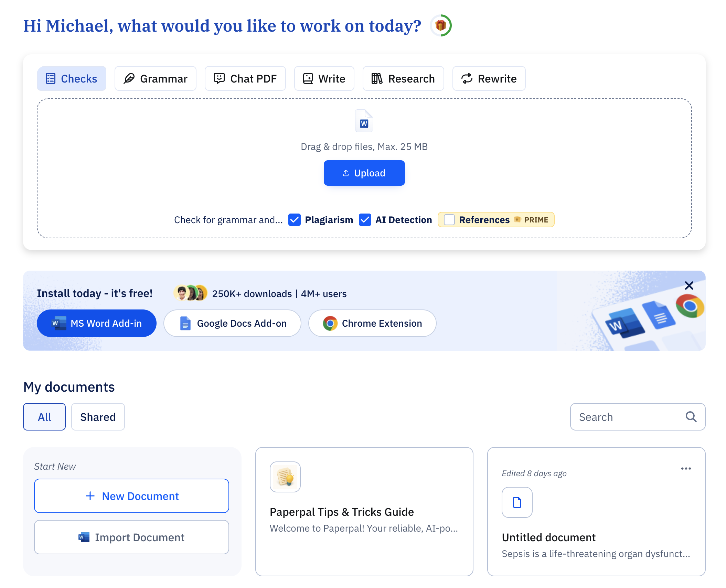Image resolution: width=726 pixels, height=588 pixels.
Task: Click the large Chrome logo illustration
Action: (x=690, y=306)
